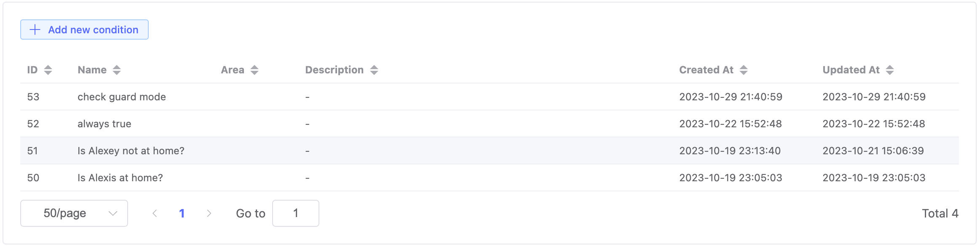The image size is (980, 247).
Task: Select the always true condition row
Action: 490,124
